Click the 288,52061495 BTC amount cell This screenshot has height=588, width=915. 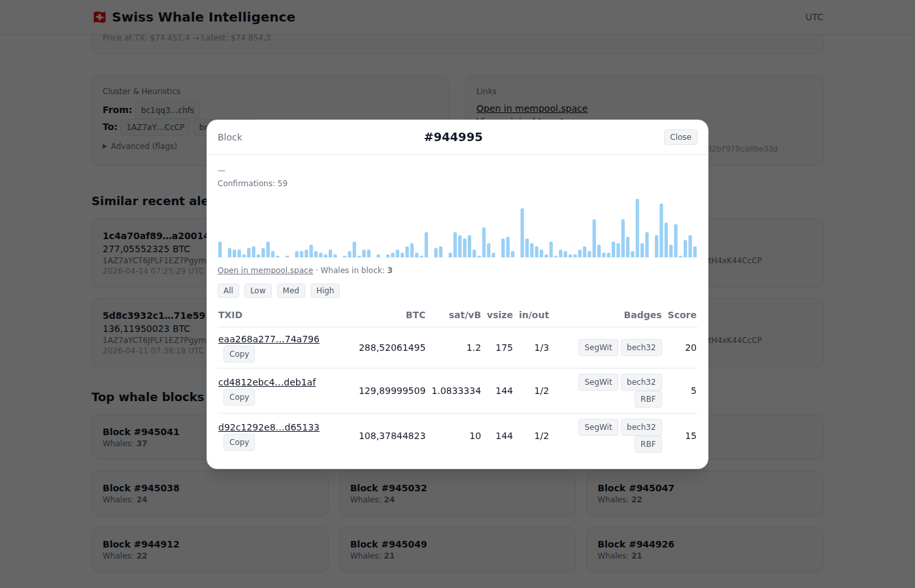392,348
